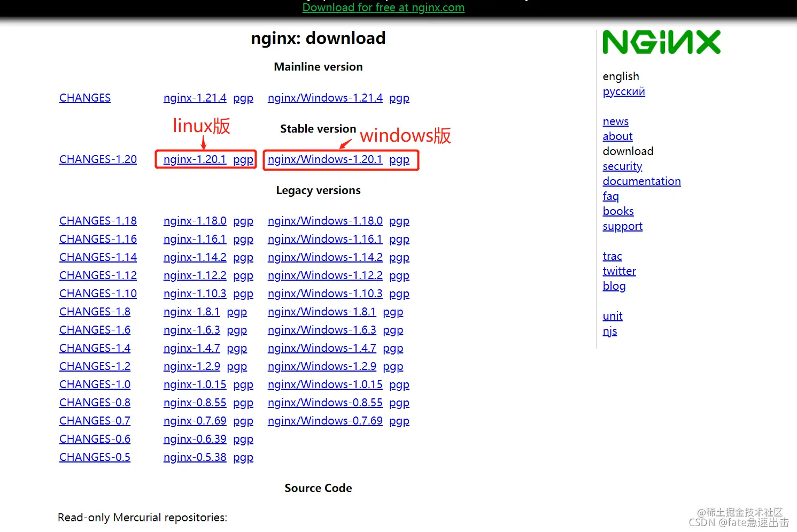
Task: Download nginx/Windows-1.6.3
Action: 322,330
